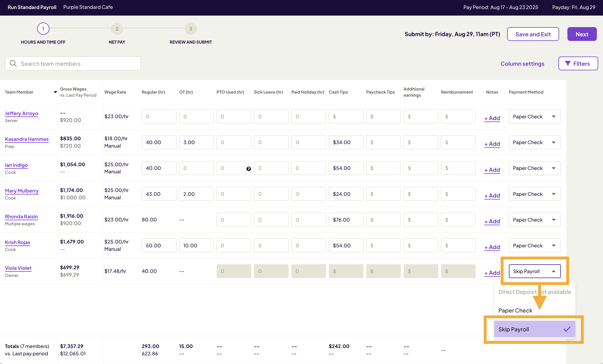Click the help icon beside Ian Indigo's PTO field
This screenshot has height=364, width=603.
point(249,169)
